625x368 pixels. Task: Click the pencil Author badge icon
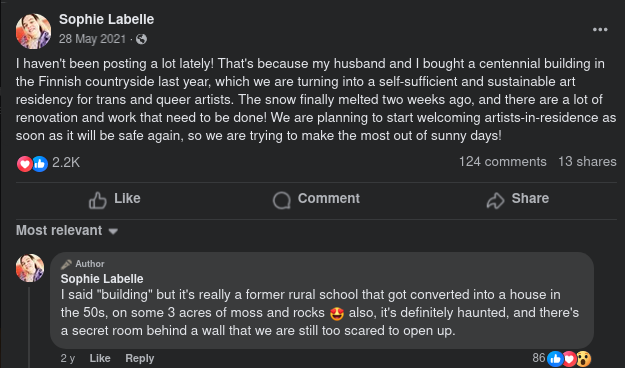(x=66, y=264)
